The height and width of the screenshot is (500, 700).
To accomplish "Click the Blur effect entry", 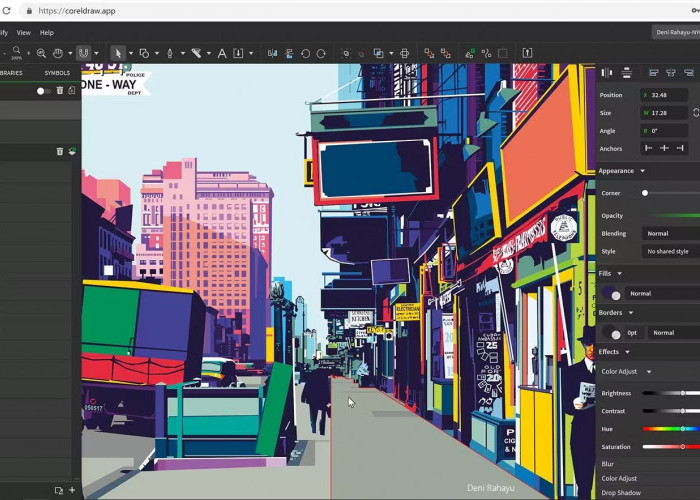I will (608, 464).
